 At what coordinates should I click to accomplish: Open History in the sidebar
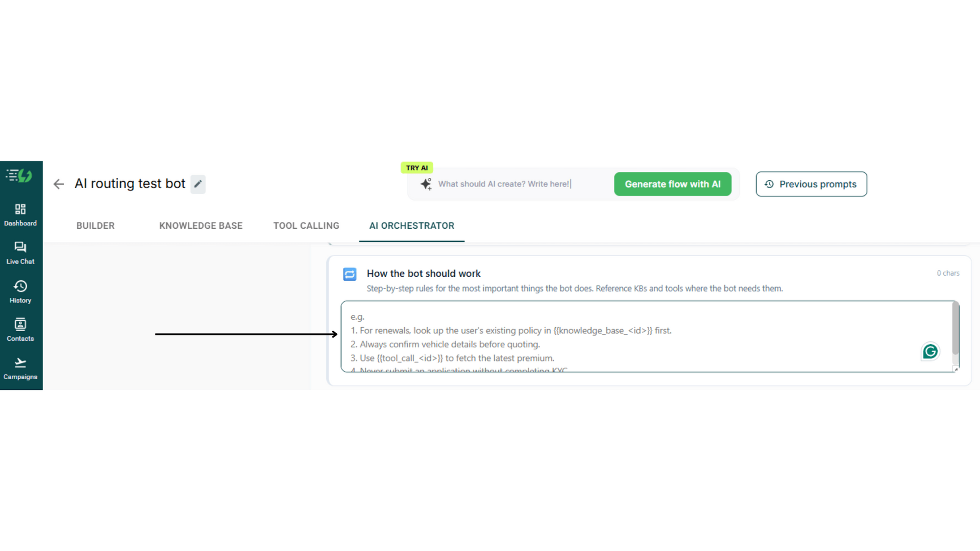click(x=20, y=292)
